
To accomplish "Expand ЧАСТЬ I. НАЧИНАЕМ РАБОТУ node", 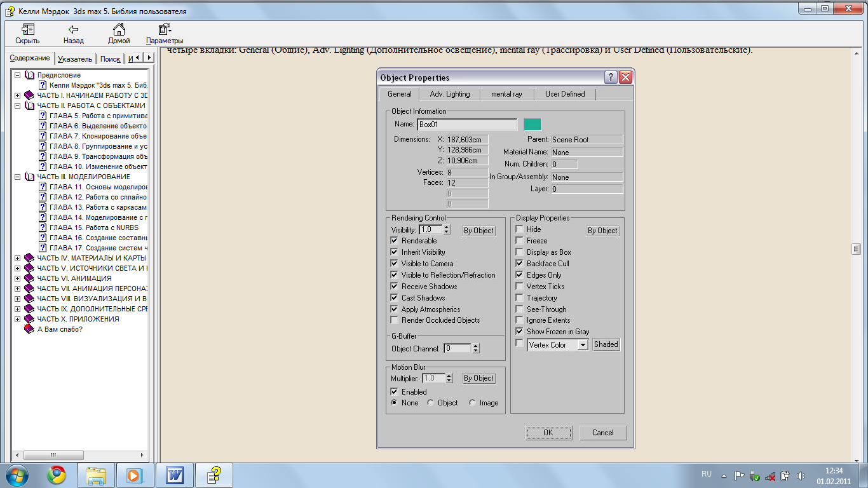I will [x=18, y=95].
